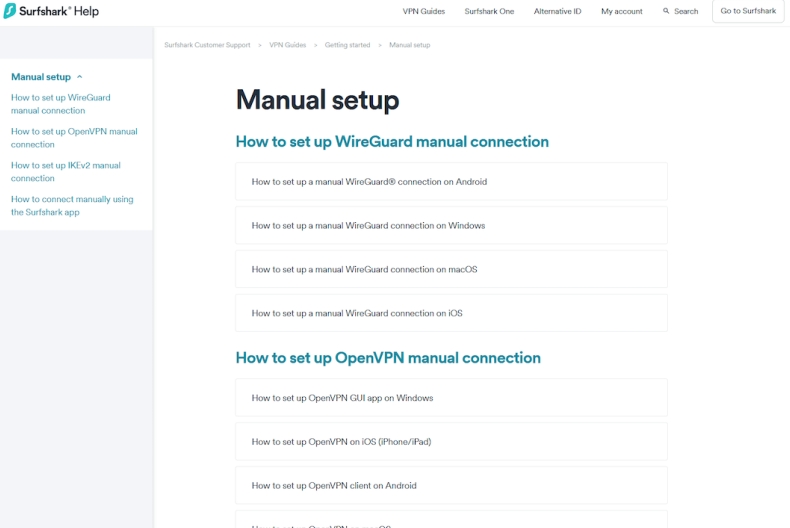Open OpenVPN GUI app on Windows article

(x=342, y=398)
